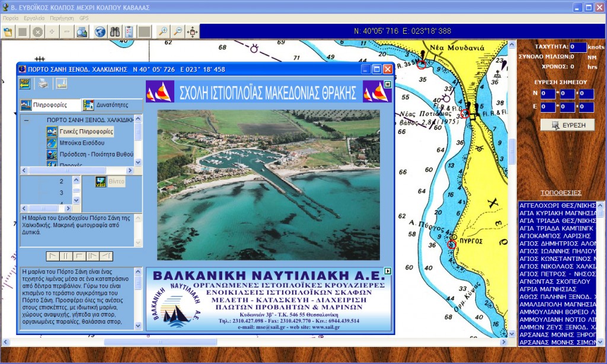Maximize the ΠΟΡΤΟ ΣΑΝΗ port window
This screenshot has height=364, width=607.
376,69
